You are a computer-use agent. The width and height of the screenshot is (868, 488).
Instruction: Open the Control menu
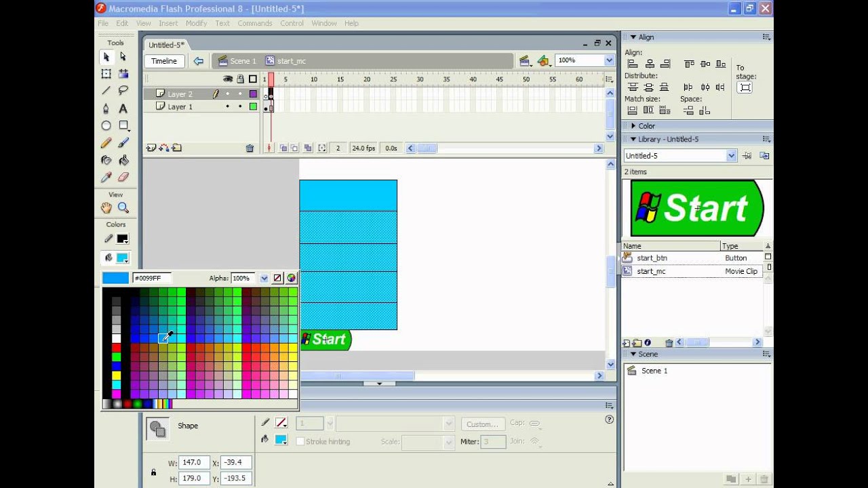pyautogui.click(x=292, y=23)
